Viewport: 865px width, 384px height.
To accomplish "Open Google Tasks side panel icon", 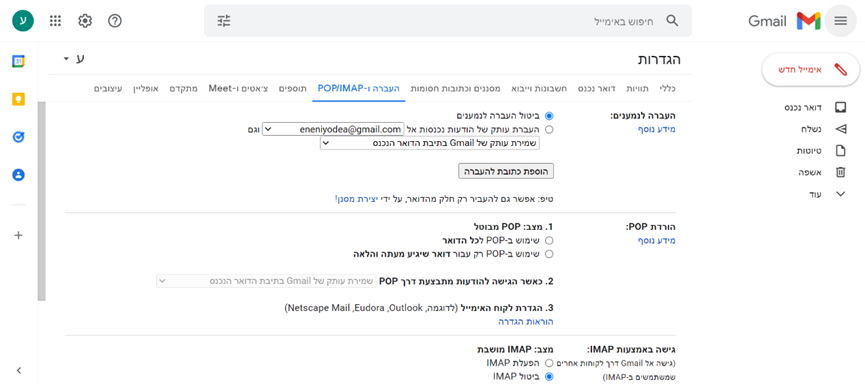I will tap(18, 137).
